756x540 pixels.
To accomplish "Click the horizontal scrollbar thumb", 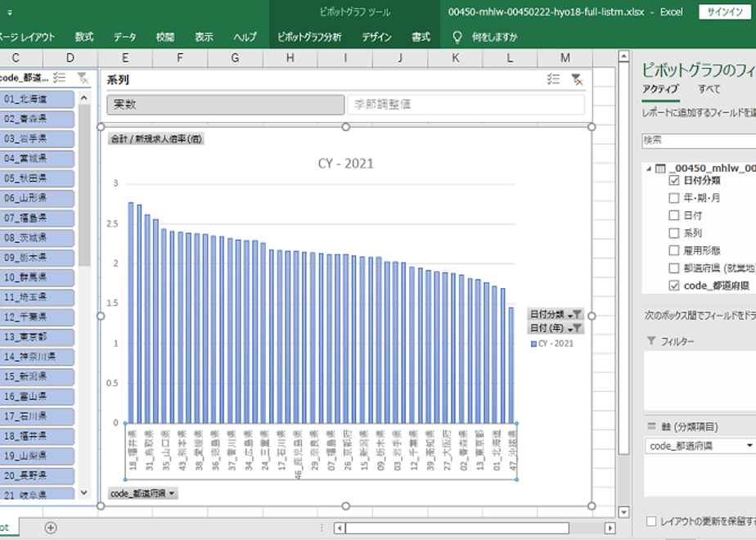I will [457, 528].
